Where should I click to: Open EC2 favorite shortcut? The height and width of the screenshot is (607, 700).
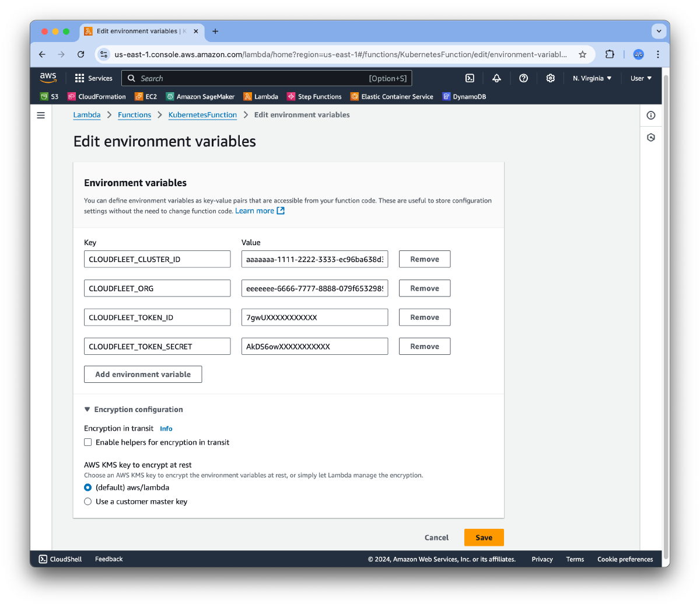click(146, 97)
